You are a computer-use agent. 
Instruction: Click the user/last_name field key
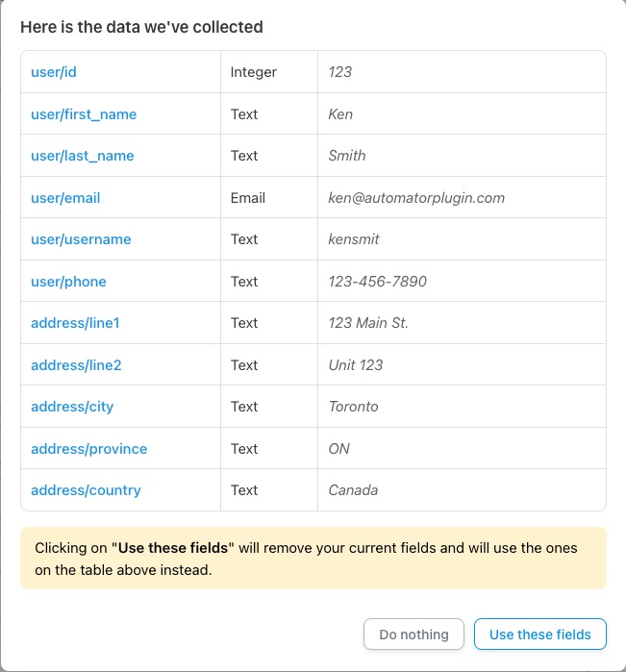click(x=83, y=156)
